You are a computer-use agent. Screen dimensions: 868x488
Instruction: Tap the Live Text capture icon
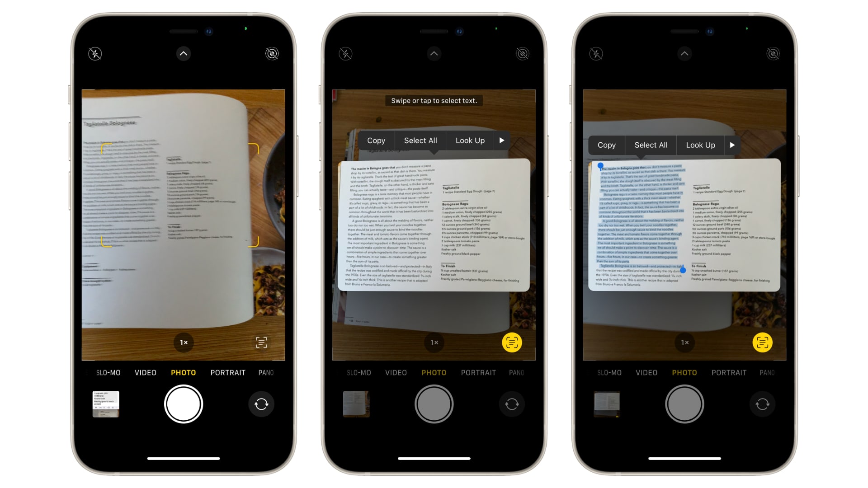point(261,342)
